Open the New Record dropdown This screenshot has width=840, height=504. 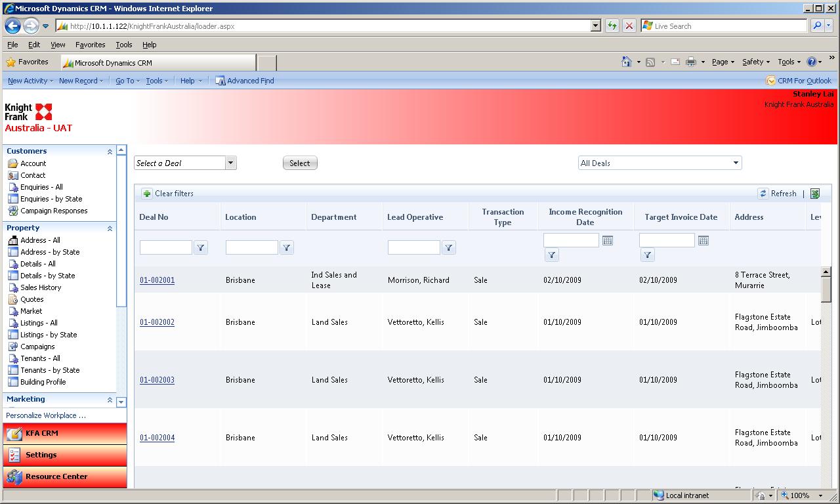tap(81, 81)
